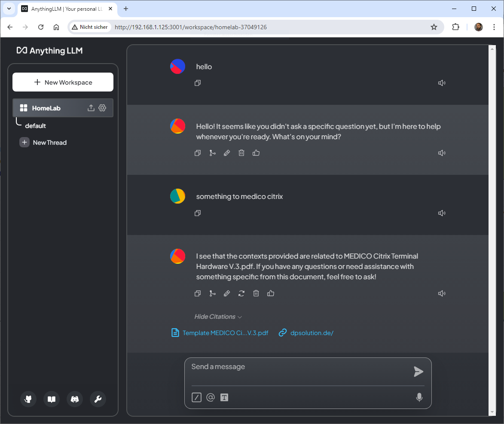504x424 pixels.
Task: Play text-to-speech for the 'hello' message
Action: [x=441, y=83]
